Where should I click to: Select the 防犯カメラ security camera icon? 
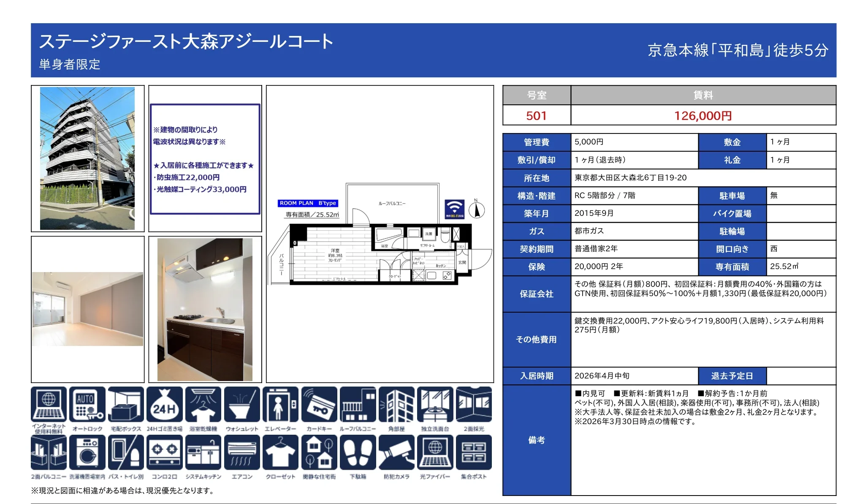click(396, 452)
